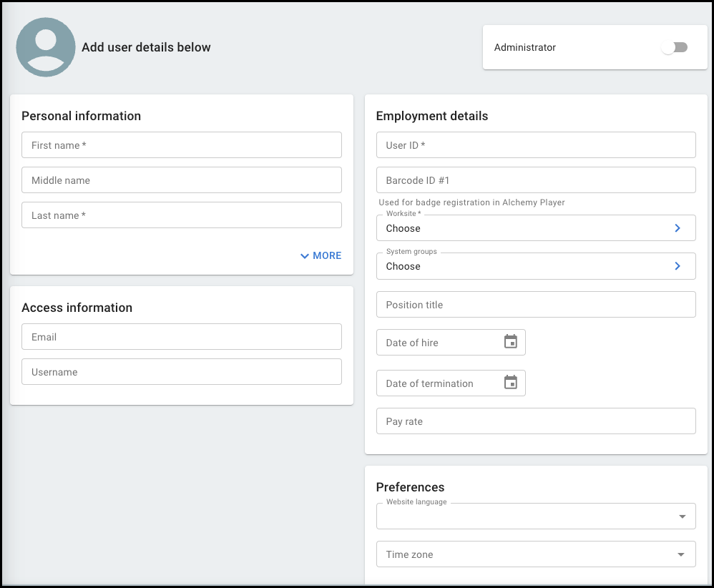Select the Middle name input
The width and height of the screenshot is (714, 588).
181,180
